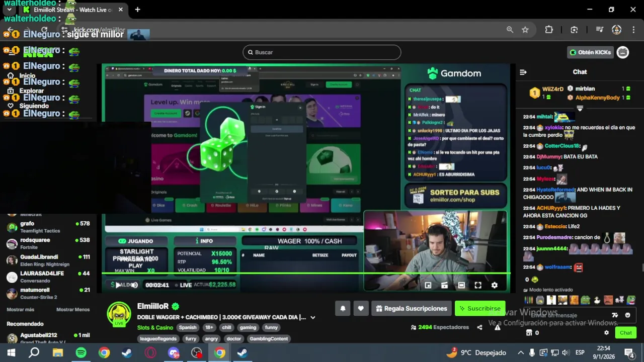
Task: Bookmark page with star icon
Action: pos(525,30)
